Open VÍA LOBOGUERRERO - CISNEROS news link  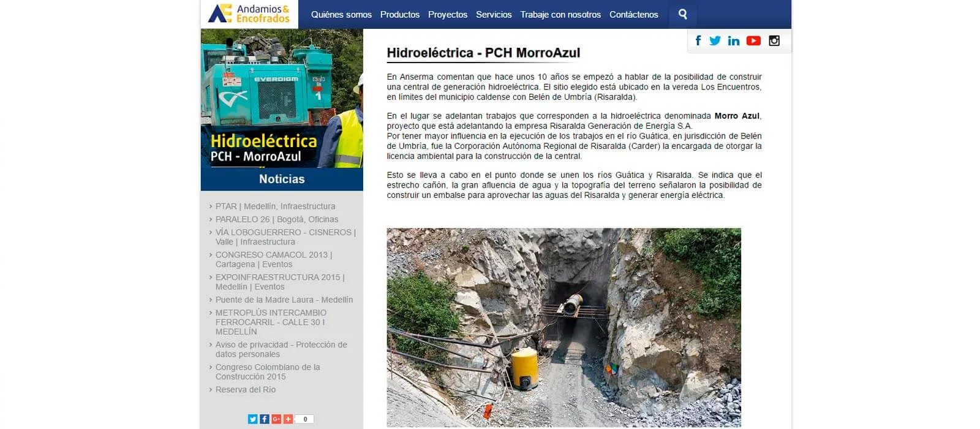tap(285, 237)
